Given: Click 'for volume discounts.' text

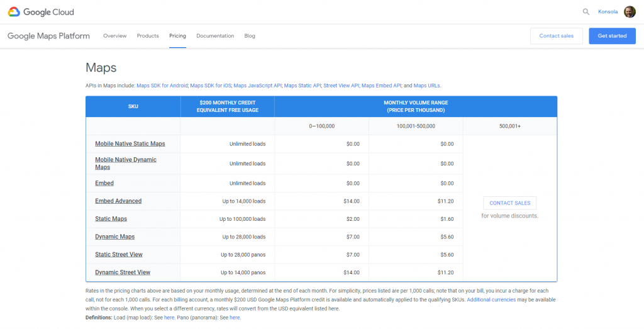Looking at the screenshot, I should (x=509, y=216).
